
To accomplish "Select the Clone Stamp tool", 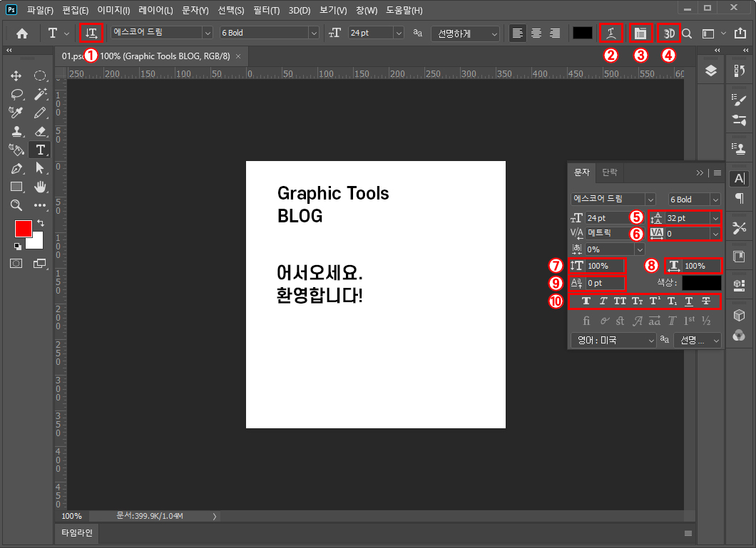I will (x=16, y=131).
